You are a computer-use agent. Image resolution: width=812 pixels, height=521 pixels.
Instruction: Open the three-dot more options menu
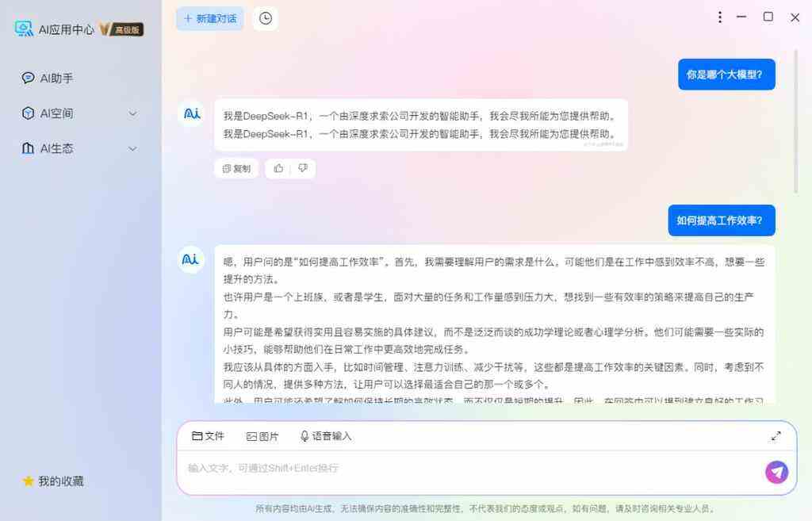pyautogui.click(x=720, y=17)
